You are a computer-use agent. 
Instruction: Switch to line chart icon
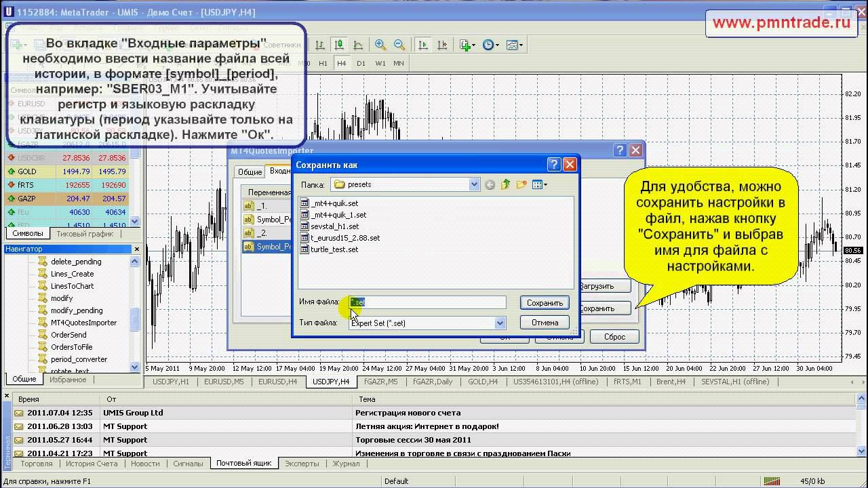(x=357, y=45)
